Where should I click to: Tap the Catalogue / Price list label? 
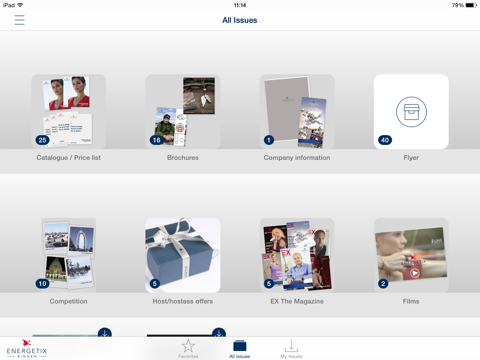click(69, 158)
